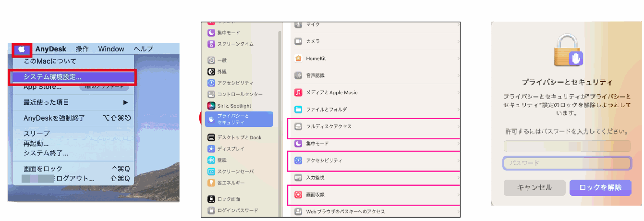Open ディスプレイ in the settings sidebar
Image resolution: width=644 pixels, height=221 pixels.
tap(231, 149)
